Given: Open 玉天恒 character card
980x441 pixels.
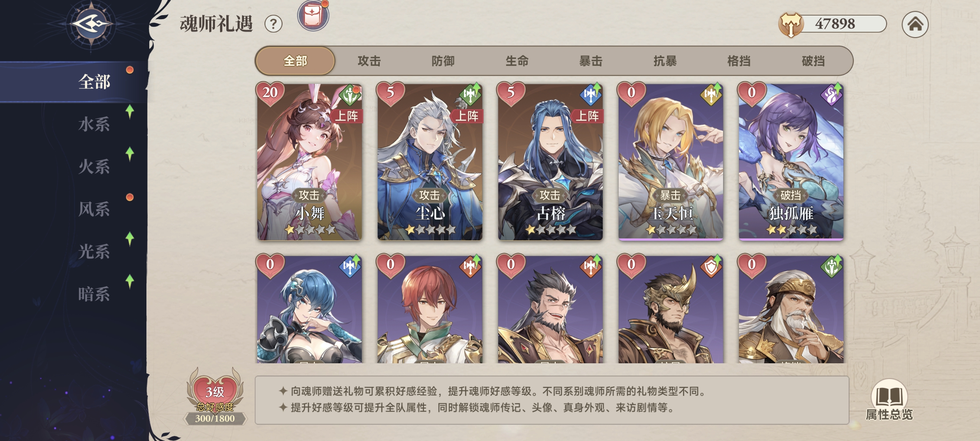Looking at the screenshot, I should (670, 162).
